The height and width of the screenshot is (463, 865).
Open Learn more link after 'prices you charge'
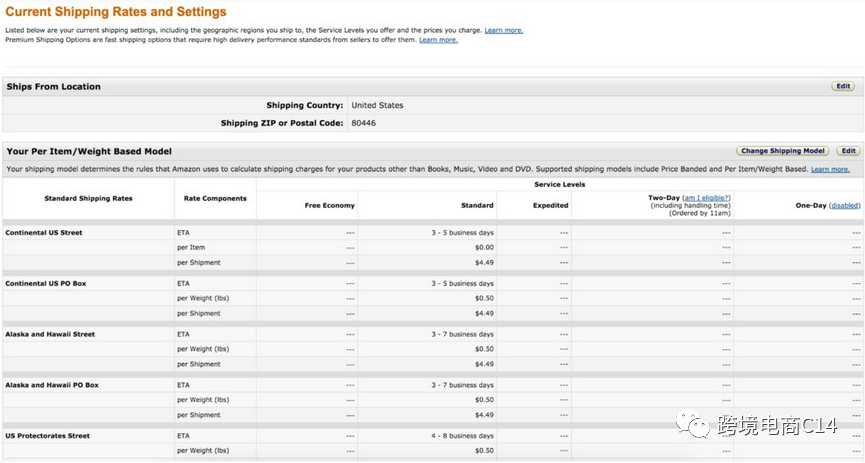tap(503, 31)
